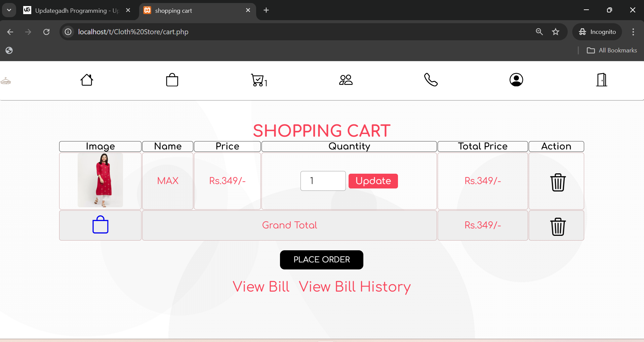This screenshot has height=342, width=644.
Task: Open the View Bill History link
Action: pyautogui.click(x=355, y=287)
